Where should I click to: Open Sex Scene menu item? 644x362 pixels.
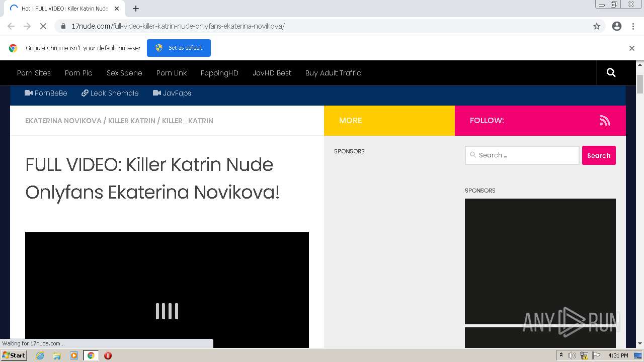pos(124,73)
